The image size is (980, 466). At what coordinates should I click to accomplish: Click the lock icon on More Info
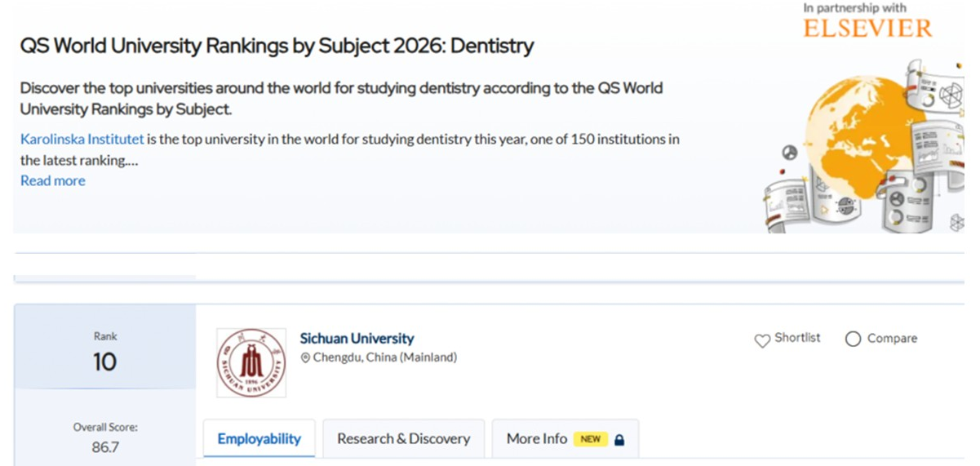tap(619, 440)
